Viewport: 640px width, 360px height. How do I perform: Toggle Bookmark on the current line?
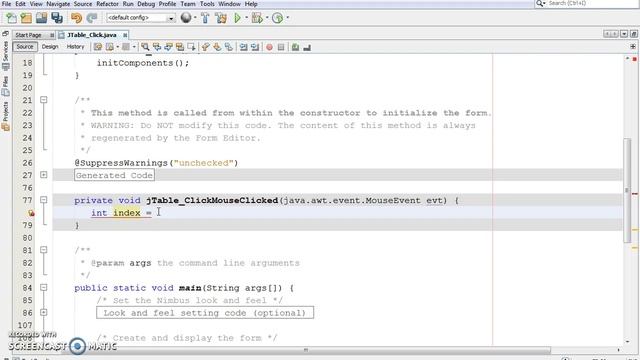pyautogui.click(x=229, y=47)
